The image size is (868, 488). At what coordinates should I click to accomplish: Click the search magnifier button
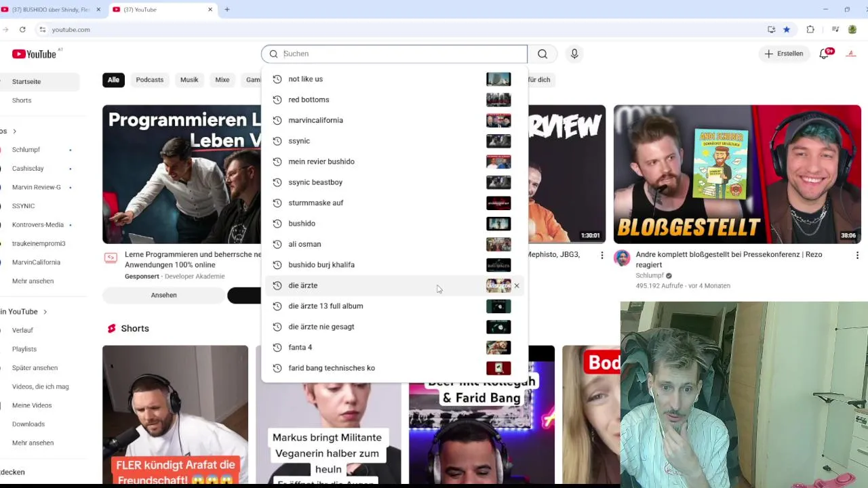(542, 54)
